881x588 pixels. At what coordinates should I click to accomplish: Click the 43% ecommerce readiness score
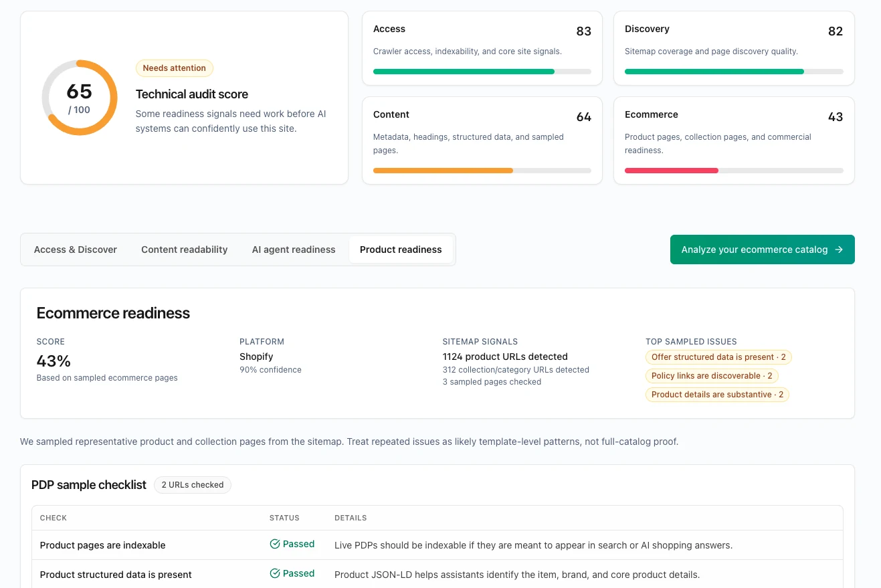click(54, 361)
